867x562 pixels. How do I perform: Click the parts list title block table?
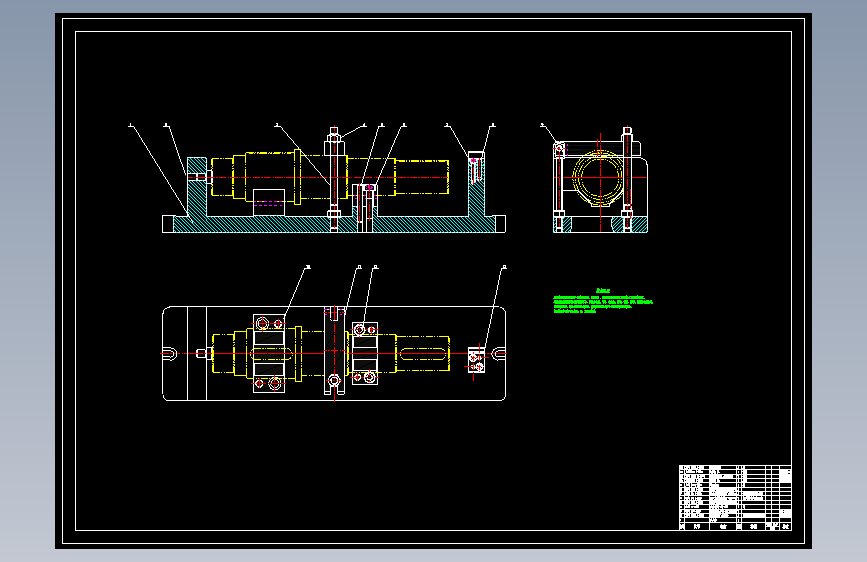pyautogui.click(x=735, y=498)
